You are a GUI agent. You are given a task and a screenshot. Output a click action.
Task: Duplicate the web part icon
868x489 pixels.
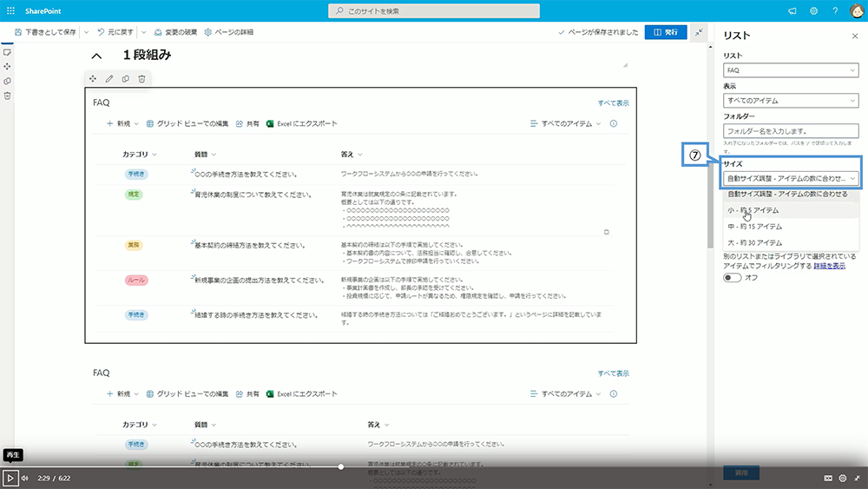[x=126, y=79]
